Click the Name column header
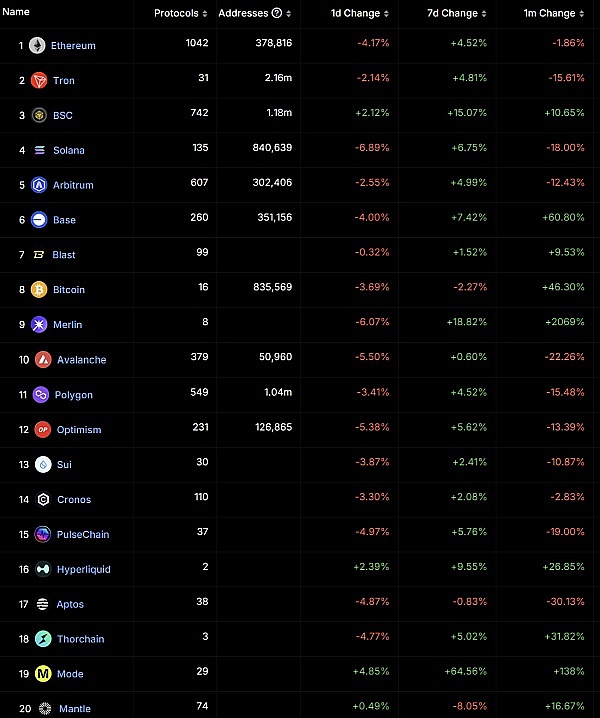This screenshot has width=600, height=718. click(17, 13)
